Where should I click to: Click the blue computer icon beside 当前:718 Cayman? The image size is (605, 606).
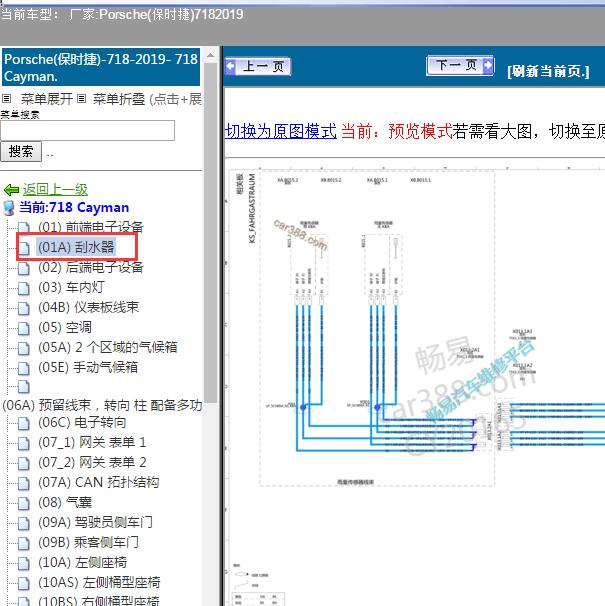9,208
